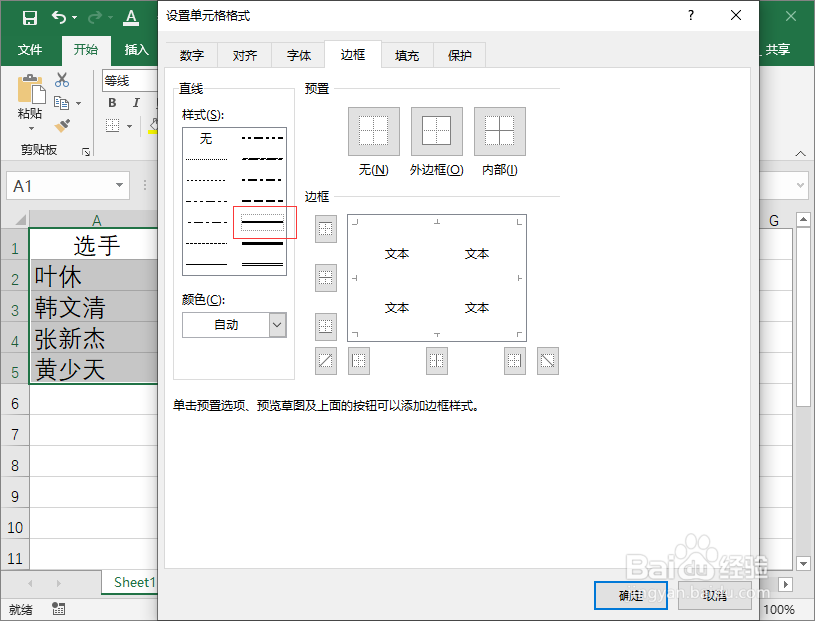This screenshot has height=621, width=815.
Task: Select cell containing 韩文清
Action: coord(94,307)
